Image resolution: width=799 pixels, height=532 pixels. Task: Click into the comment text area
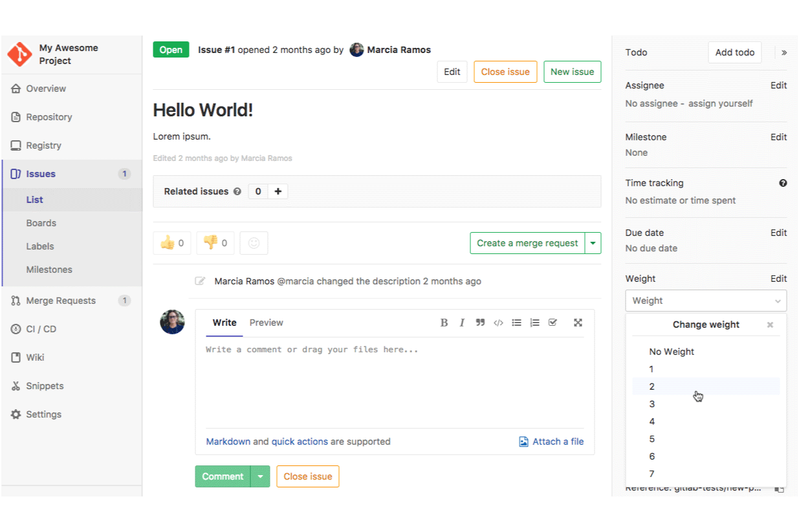pyautogui.click(x=395, y=381)
